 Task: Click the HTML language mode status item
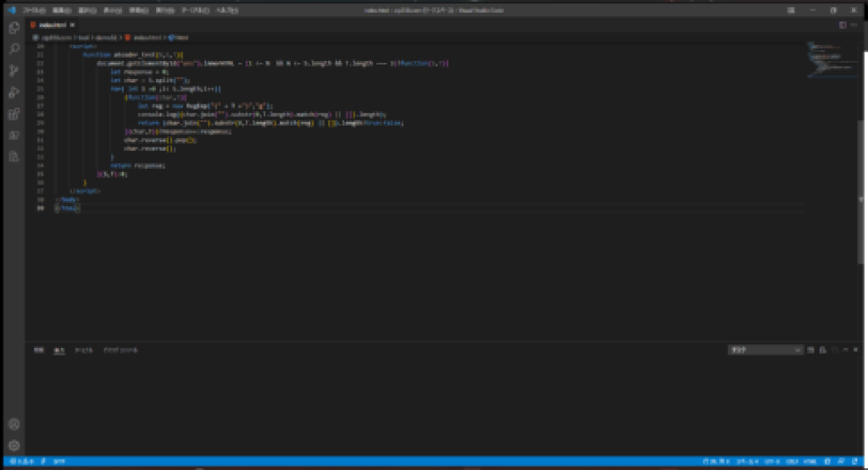[x=810, y=462]
